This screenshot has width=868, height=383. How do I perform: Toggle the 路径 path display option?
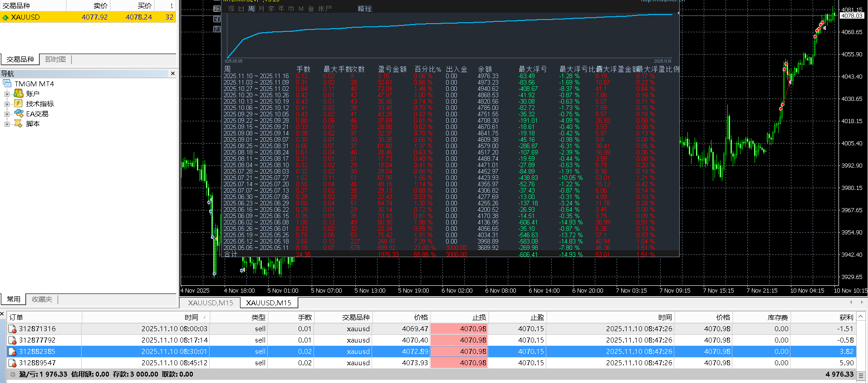(x=364, y=9)
